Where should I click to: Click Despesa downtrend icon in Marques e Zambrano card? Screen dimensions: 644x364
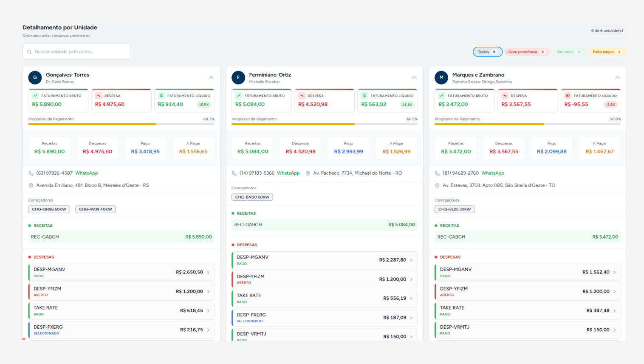pyautogui.click(x=505, y=96)
